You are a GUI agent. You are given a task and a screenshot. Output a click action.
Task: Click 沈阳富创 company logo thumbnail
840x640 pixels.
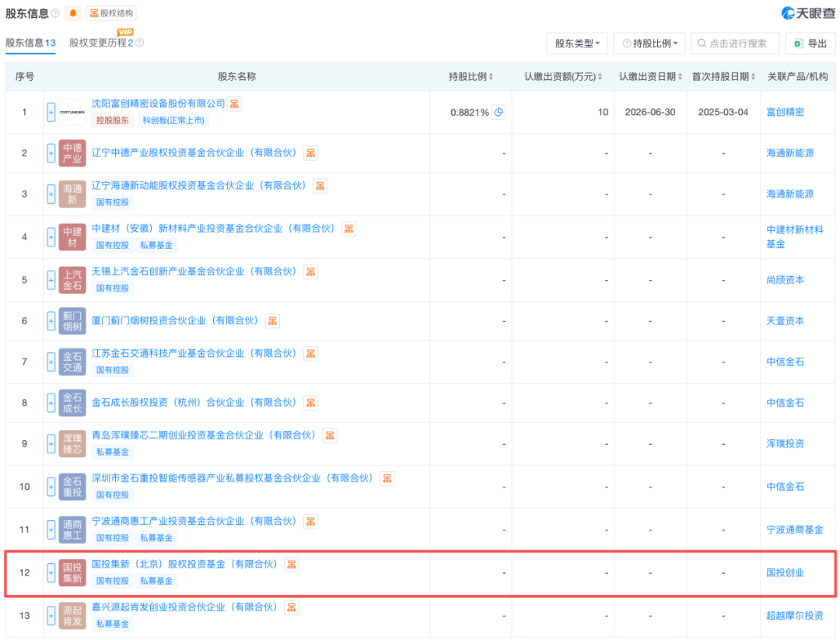[x=72, y=113]
